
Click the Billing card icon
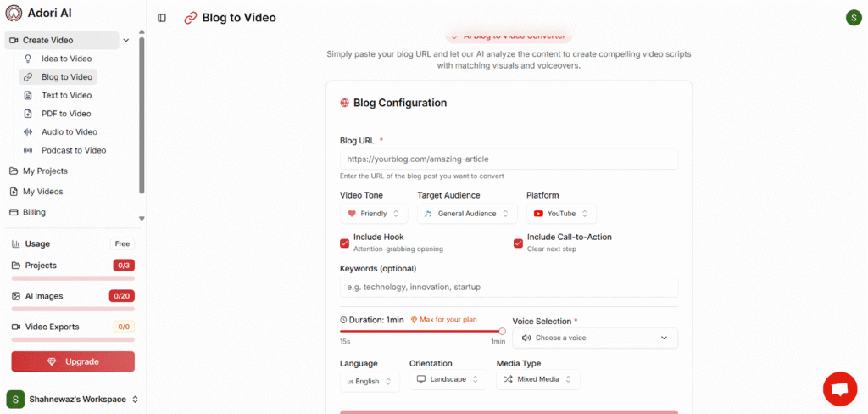14,212
